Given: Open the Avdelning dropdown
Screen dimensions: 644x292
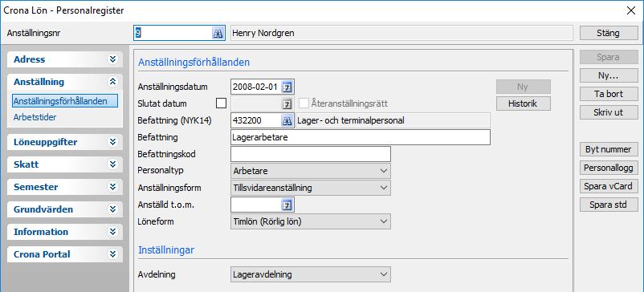Looking at the screenshot, I should 311,274.
